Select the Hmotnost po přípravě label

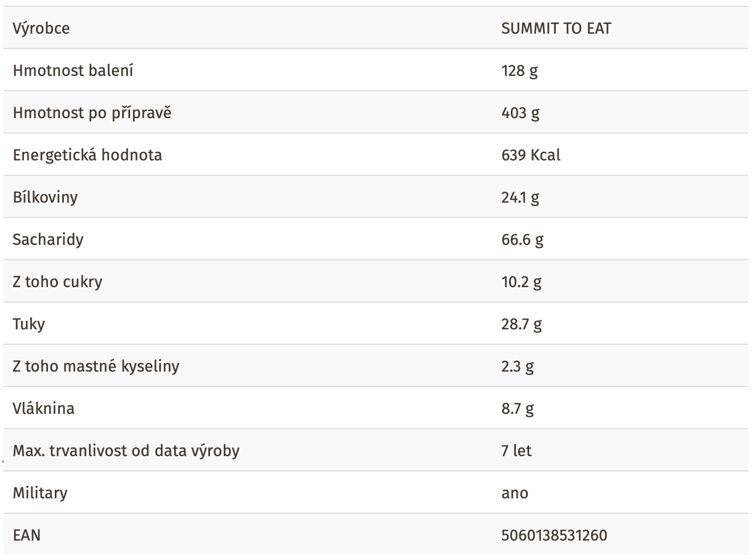pos(92,112)
